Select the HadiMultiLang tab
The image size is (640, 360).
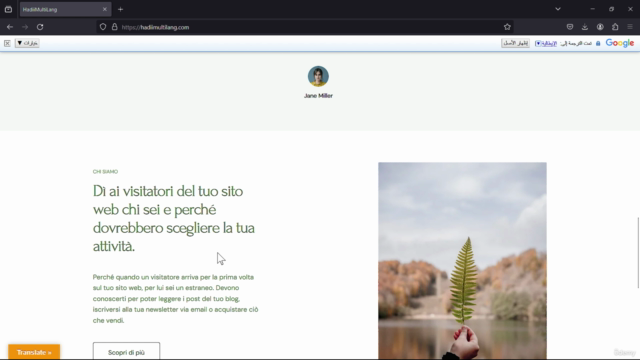point(65,9)
